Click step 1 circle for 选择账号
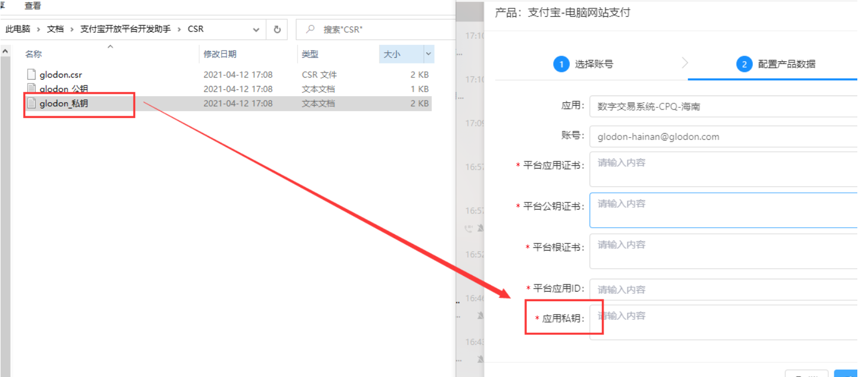 click(x=561, y=64)
